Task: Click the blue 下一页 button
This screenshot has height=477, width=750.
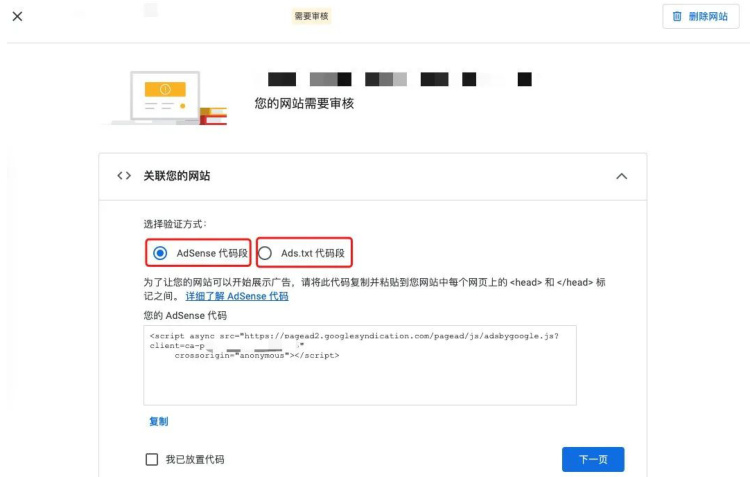Action: [x=593, y=459]
